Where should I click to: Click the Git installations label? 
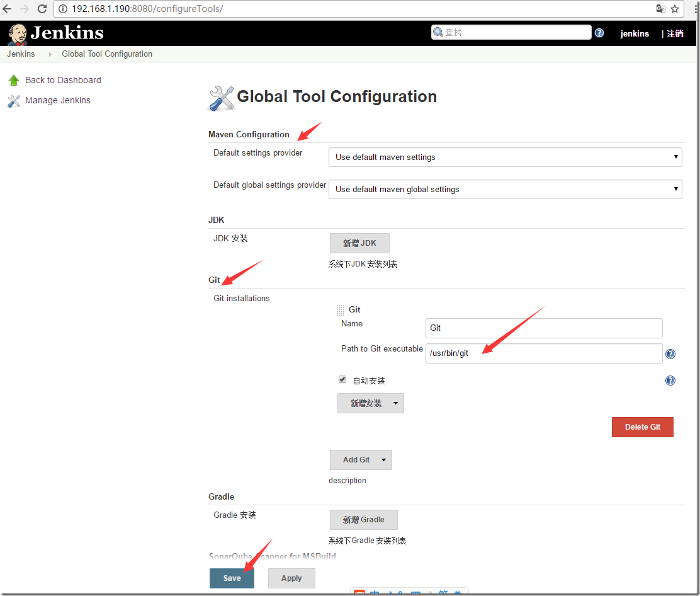(242, 299)
